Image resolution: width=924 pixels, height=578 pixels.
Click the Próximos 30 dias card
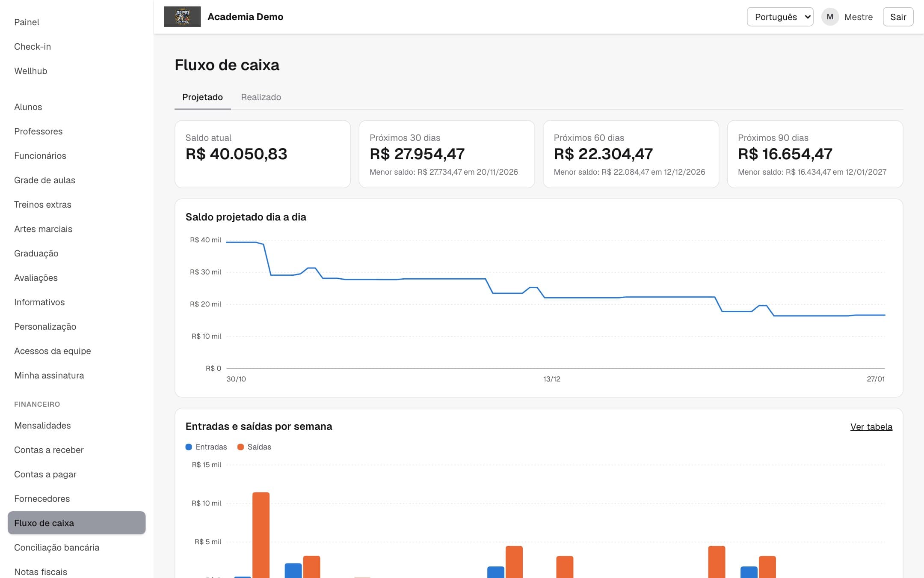point(447,154)
